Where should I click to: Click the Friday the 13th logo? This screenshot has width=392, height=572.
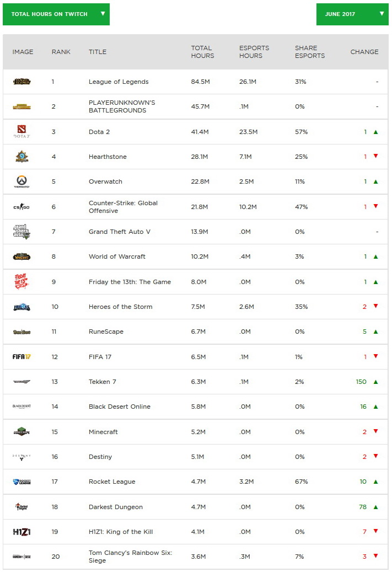(x=22, y=282)
